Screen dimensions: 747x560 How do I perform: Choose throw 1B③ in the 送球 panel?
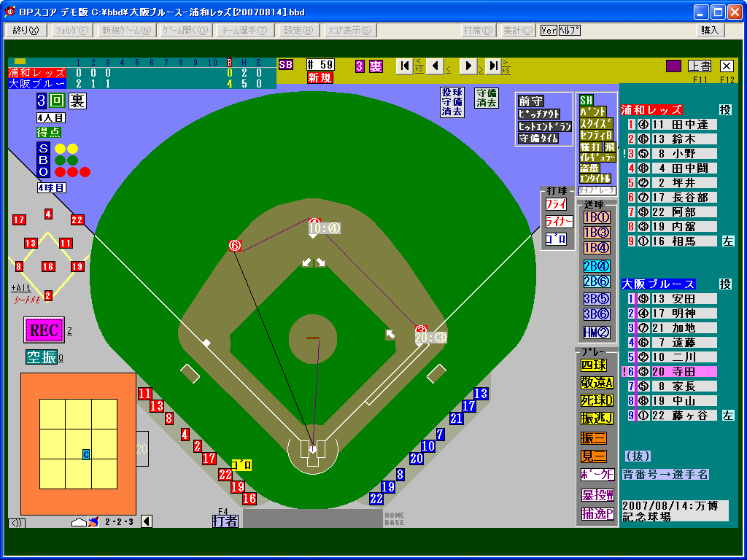tap(597, 233)
